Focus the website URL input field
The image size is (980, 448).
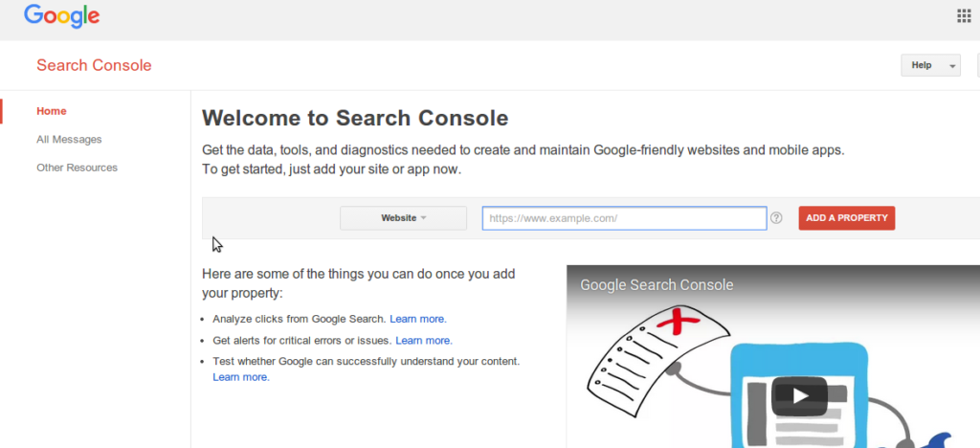pos(624,218)
